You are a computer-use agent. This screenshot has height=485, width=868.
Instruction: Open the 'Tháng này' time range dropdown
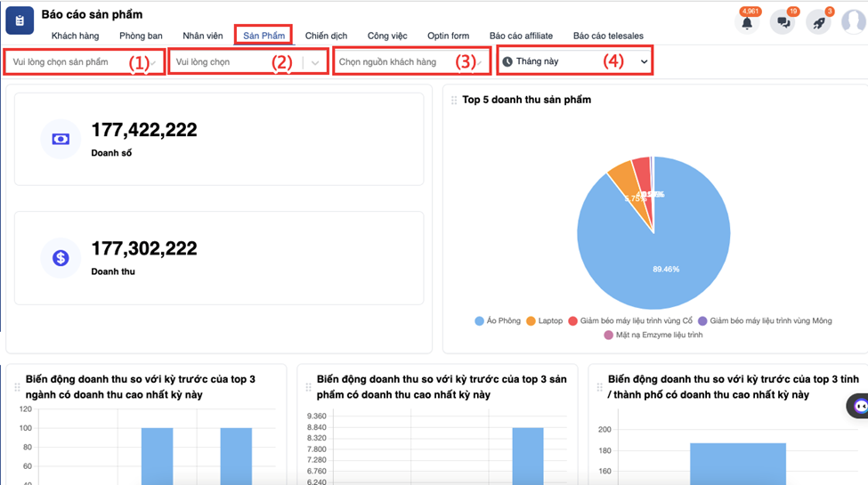pyautogui.click(x=574, y=61)
